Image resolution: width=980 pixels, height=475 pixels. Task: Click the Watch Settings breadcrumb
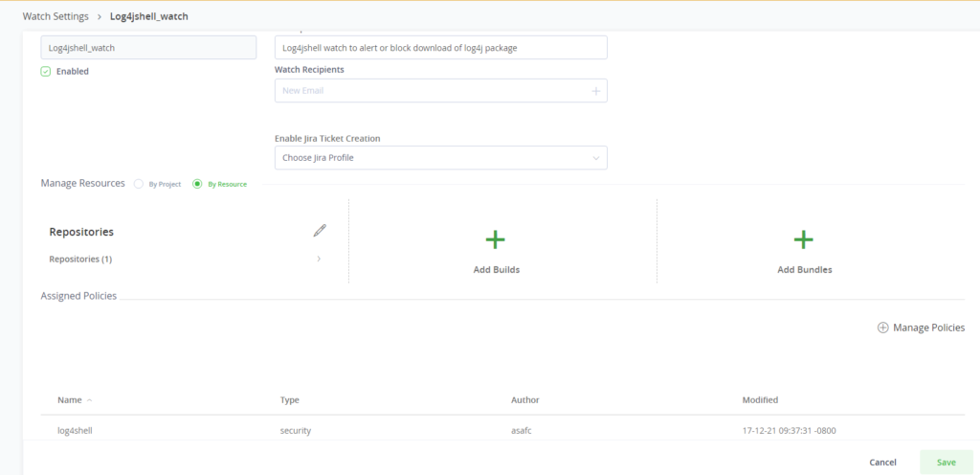[56, 17]
